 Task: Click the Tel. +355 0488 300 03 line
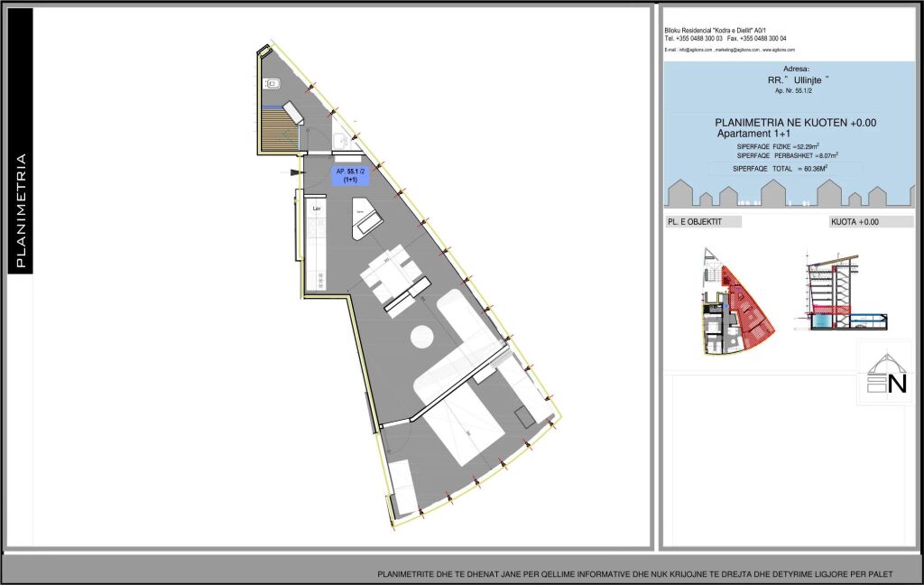click(694, 38)
